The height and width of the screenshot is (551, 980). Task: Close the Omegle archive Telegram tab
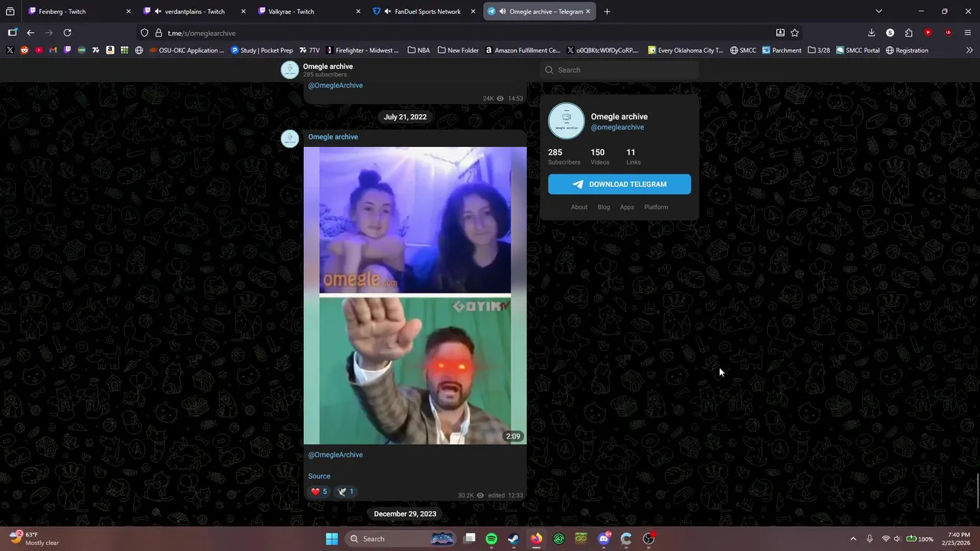(x=588, y=11)
